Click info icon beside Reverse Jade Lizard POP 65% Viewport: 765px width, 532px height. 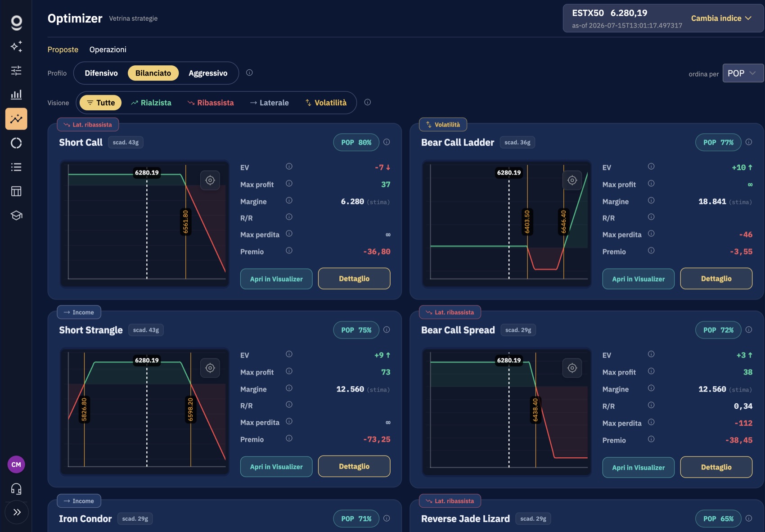pyautogui.click(x=749, y=518)
